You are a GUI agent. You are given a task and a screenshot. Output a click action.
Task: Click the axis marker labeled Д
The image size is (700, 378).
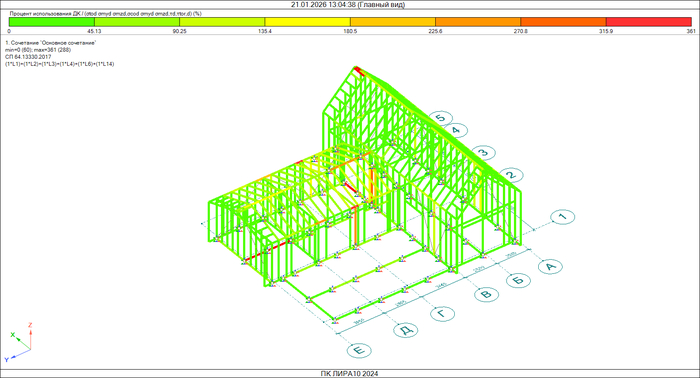click(405, 330)
